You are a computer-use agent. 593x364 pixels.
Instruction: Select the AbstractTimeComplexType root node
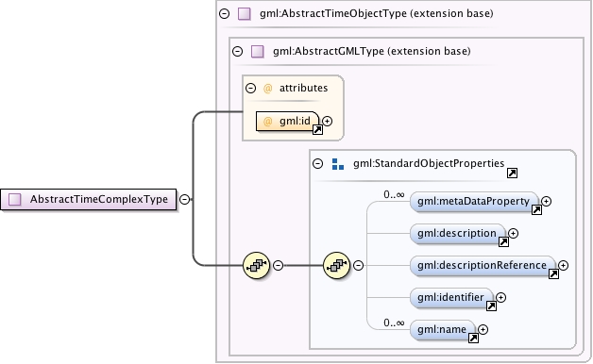[89, 199]
